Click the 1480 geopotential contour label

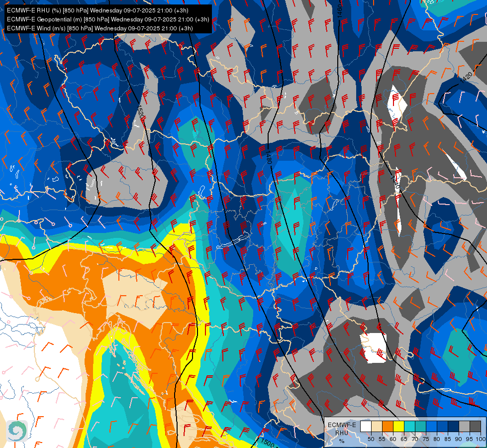[269, 157]
